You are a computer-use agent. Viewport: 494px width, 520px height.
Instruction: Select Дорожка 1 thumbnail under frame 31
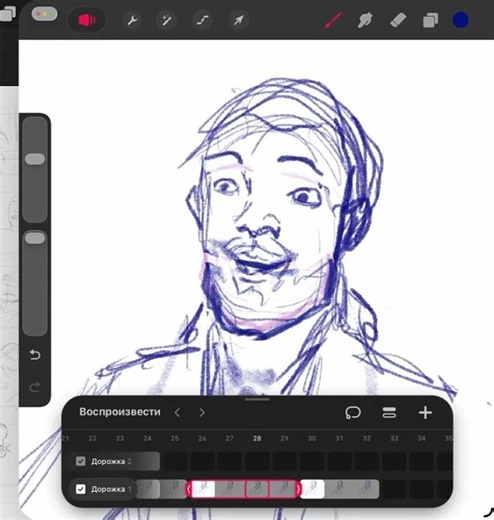point(338,489)
